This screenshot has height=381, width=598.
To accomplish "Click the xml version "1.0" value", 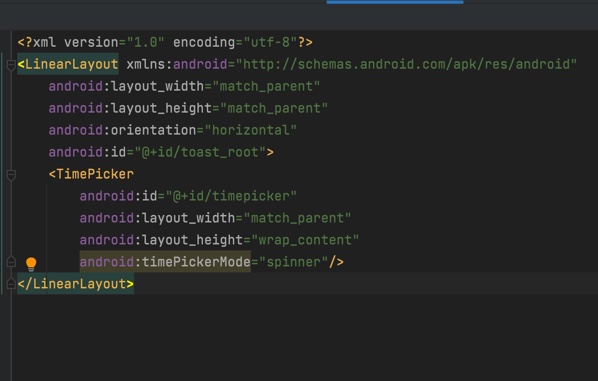I will pyautogui.click(x=145, y=42).
